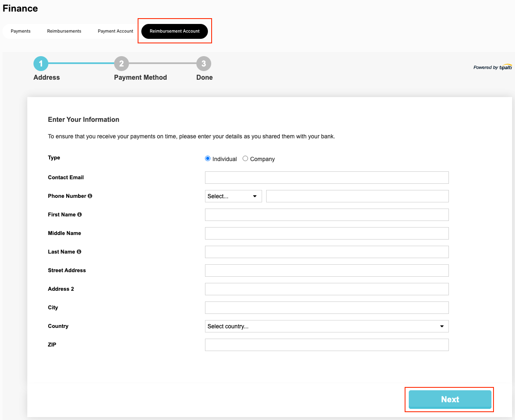The width and height of the screenshot is (515, 420).
Task: Open the phone country code Select dropdown
Action: 233,196
